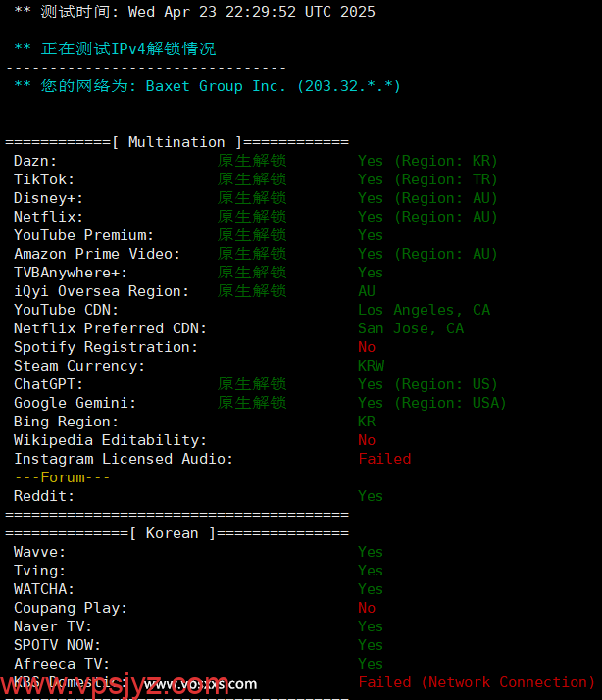Click the Reddit 'Yes' result
The height and width of the screenshot is (700, 602).
pyautogui.click(x=371, y=496)
